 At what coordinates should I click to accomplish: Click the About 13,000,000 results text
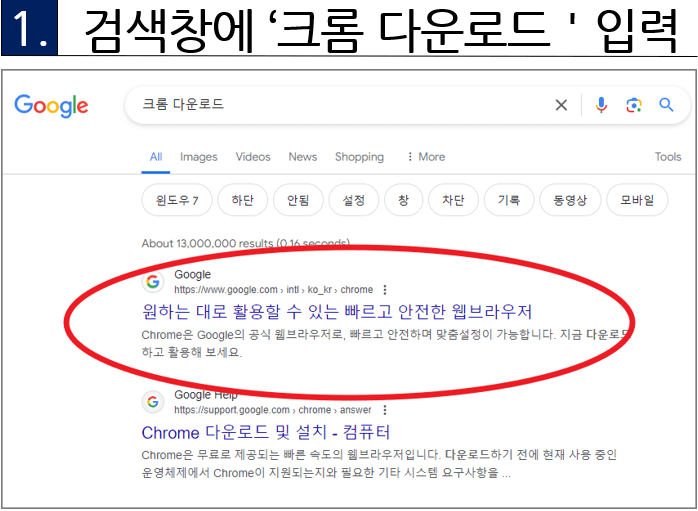tap(246, 243)
